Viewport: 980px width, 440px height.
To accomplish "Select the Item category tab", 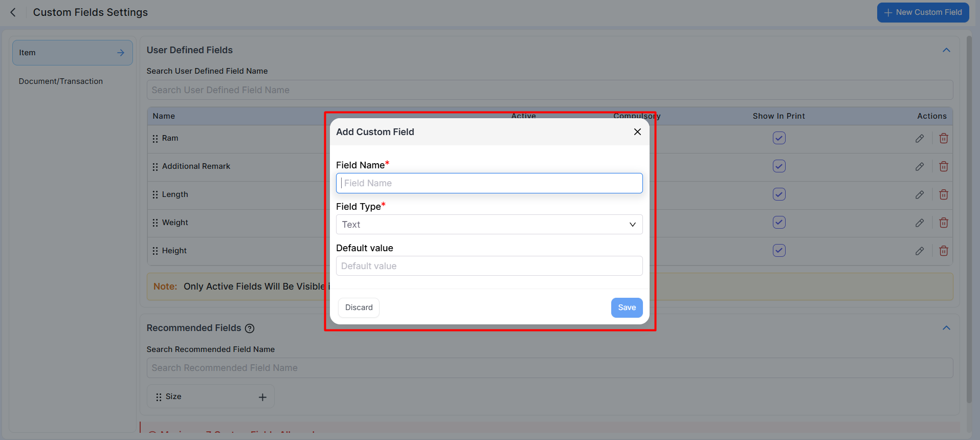I will pyautogui.click(x=72, y=53).
